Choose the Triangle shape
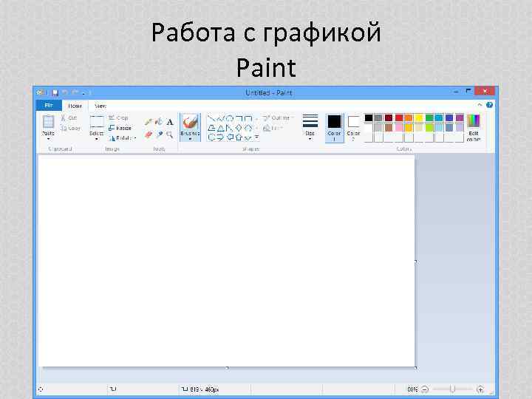 click(x=220, y=128)
